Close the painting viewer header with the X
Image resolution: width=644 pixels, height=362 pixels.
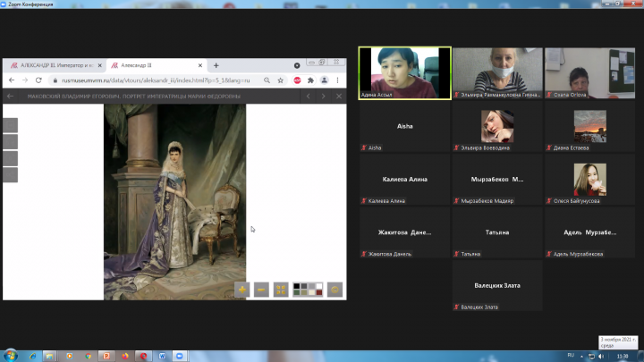point(339,96)
